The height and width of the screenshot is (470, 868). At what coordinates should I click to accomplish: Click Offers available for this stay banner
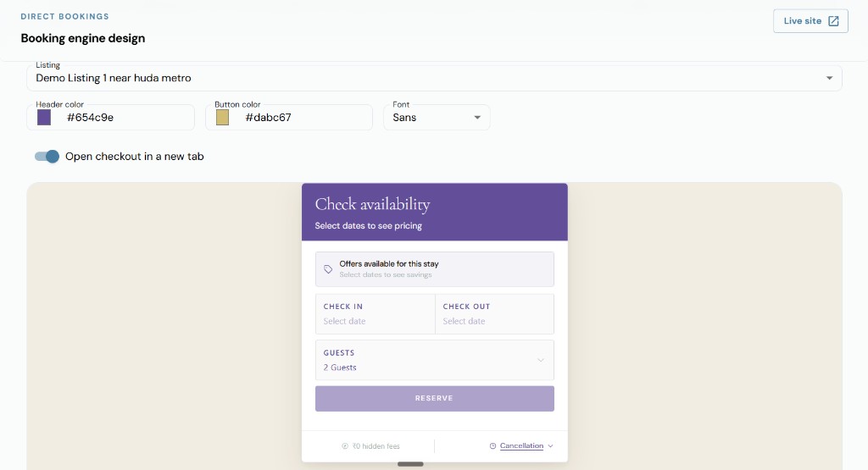pos(435,269)
